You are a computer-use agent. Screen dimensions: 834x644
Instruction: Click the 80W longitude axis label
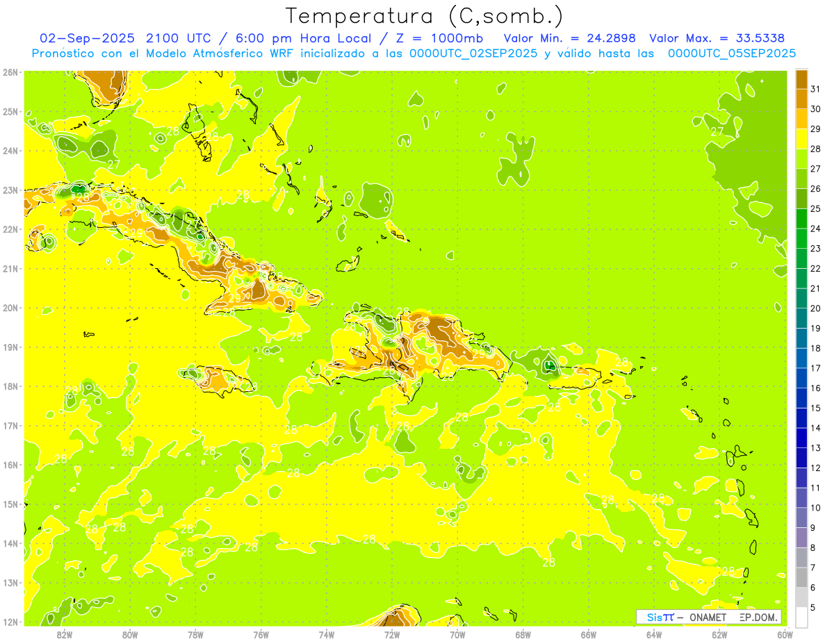(x=130, y=635)
